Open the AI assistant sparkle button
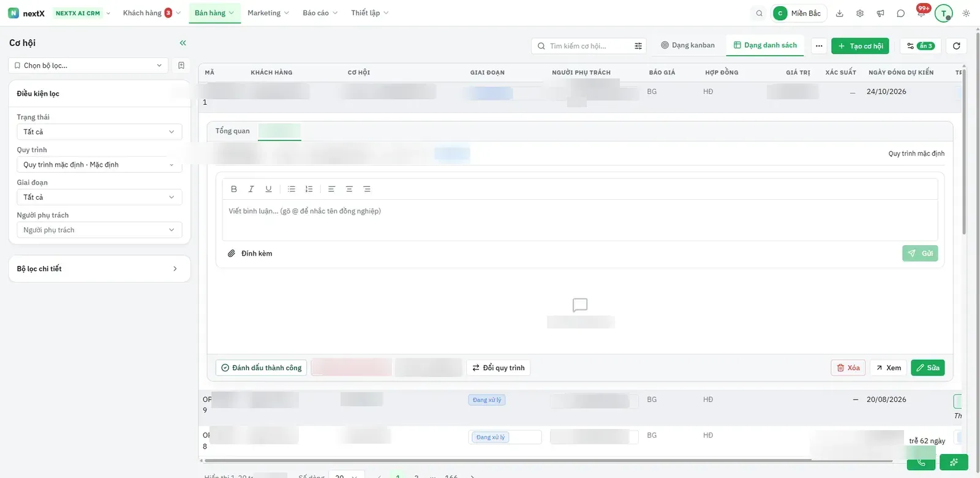This screenshot has width=980, height=478. tap(954, 462)
